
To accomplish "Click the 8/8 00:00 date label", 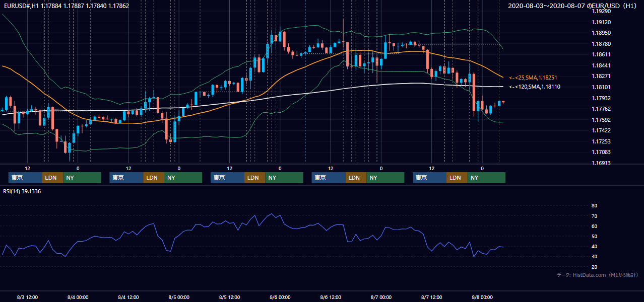I will pyautogui.click(x=483, y=297).
